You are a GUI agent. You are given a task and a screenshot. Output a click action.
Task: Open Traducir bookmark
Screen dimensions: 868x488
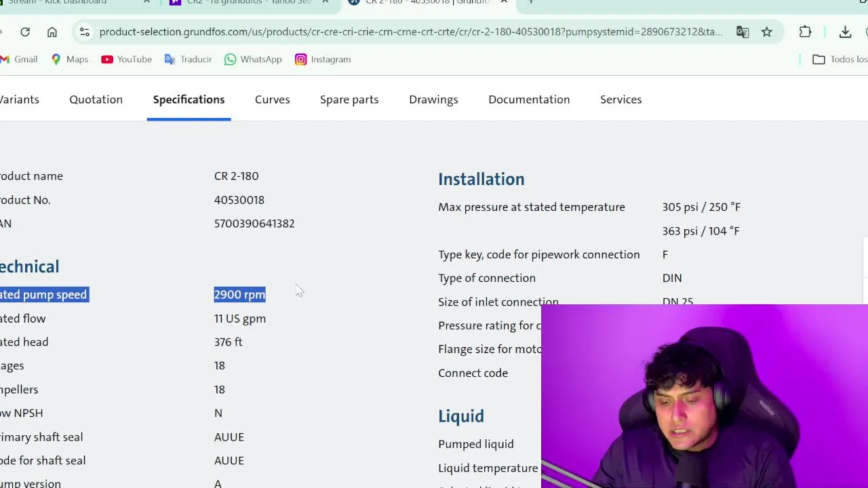189,60
